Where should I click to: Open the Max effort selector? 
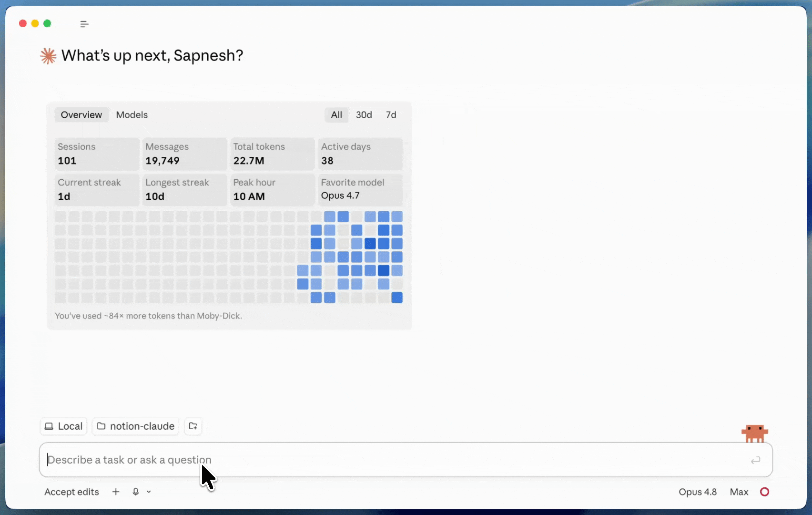739,492
